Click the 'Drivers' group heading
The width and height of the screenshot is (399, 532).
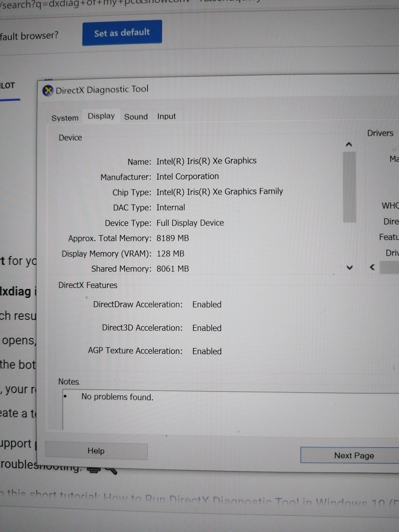(x=380, y=133)
